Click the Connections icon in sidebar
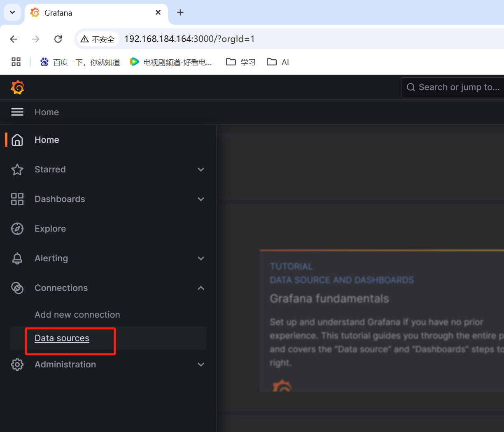This screenshot has width=504, height=432. click(x=17, y=288)
